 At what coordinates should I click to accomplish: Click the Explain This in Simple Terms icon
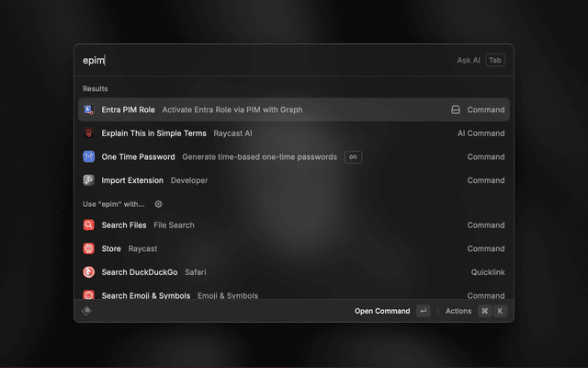tap(89, 133)
